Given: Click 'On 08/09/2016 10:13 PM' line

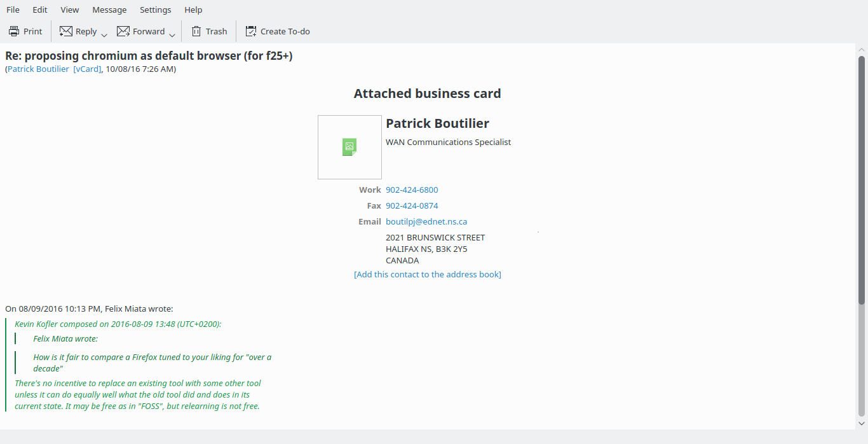Looking at the screenshot, I should pyautogui.click(x=89, y=309).
